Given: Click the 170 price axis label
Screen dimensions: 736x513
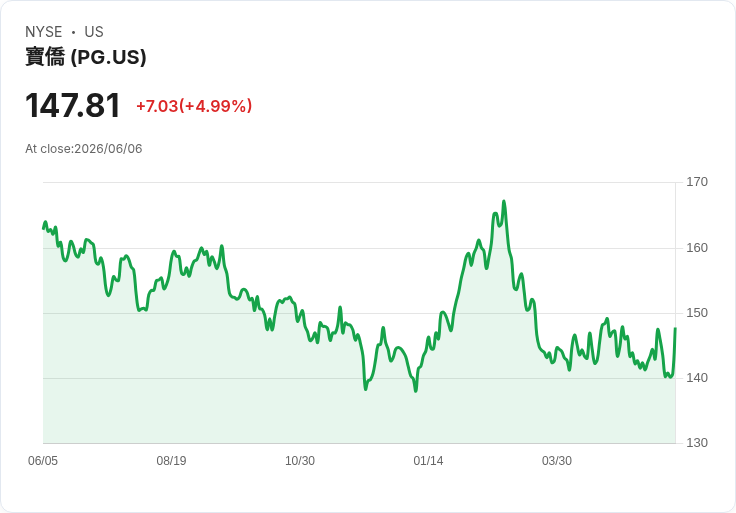Looking at the screenshot, I should 697,182.
